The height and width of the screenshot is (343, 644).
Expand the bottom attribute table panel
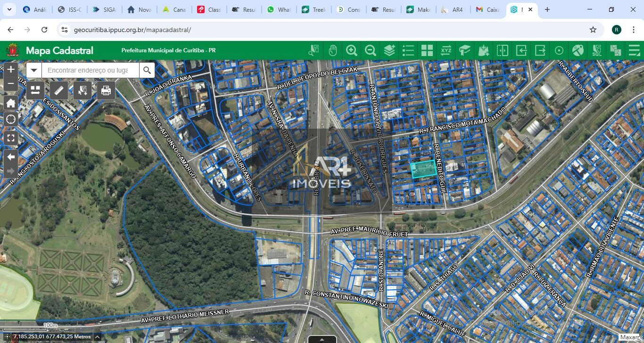(322, 339)
